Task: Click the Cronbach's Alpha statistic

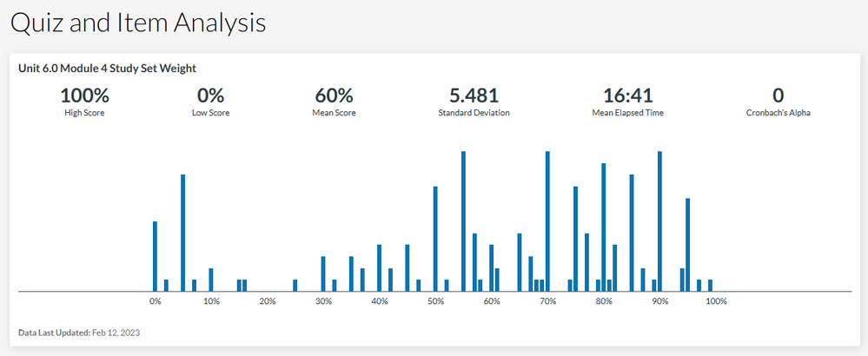Action: (778, 96)
